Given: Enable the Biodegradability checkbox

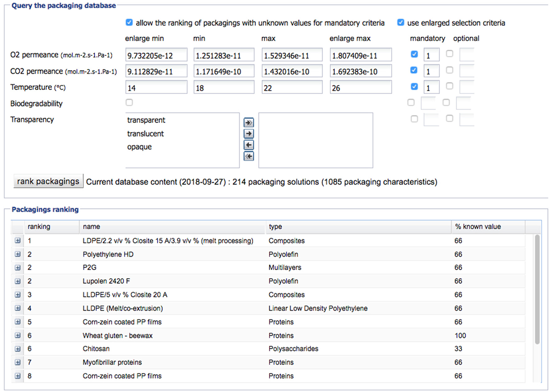Looking at the screenshot, I should click(x=129, y=102).
